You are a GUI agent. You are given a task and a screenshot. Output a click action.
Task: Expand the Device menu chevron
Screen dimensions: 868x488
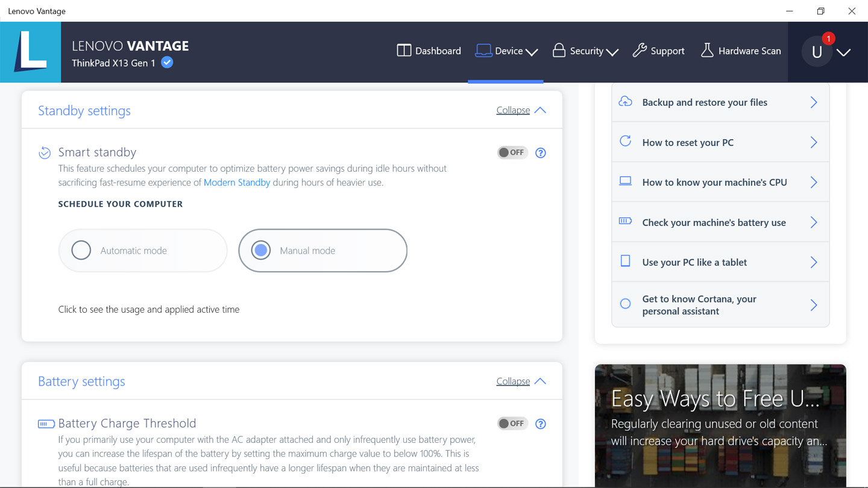tap(532, 52)
